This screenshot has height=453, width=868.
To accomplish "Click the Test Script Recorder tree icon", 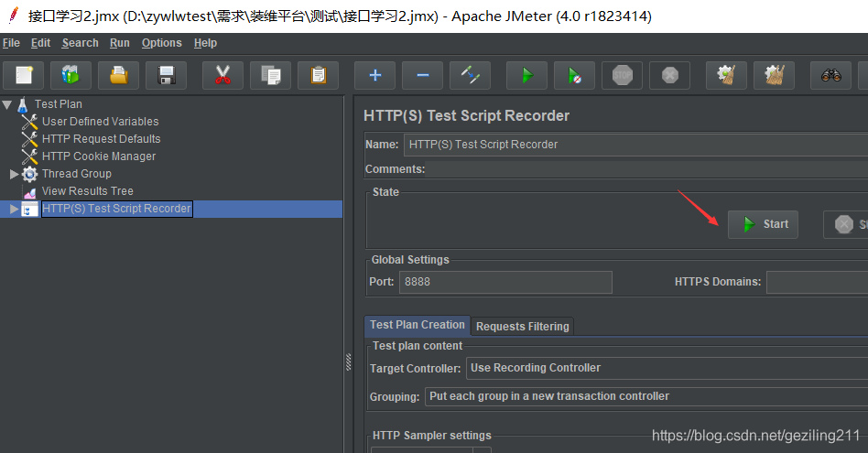I will (x=29, y=209).
